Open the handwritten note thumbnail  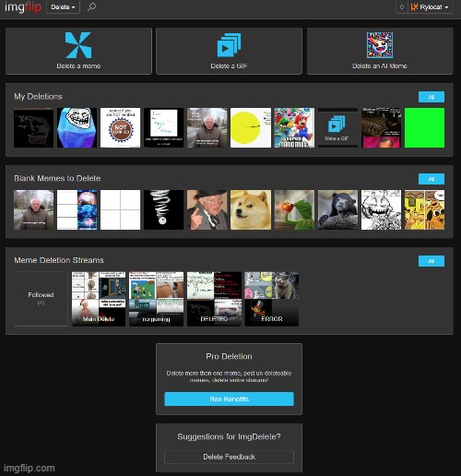click(163, 127)
